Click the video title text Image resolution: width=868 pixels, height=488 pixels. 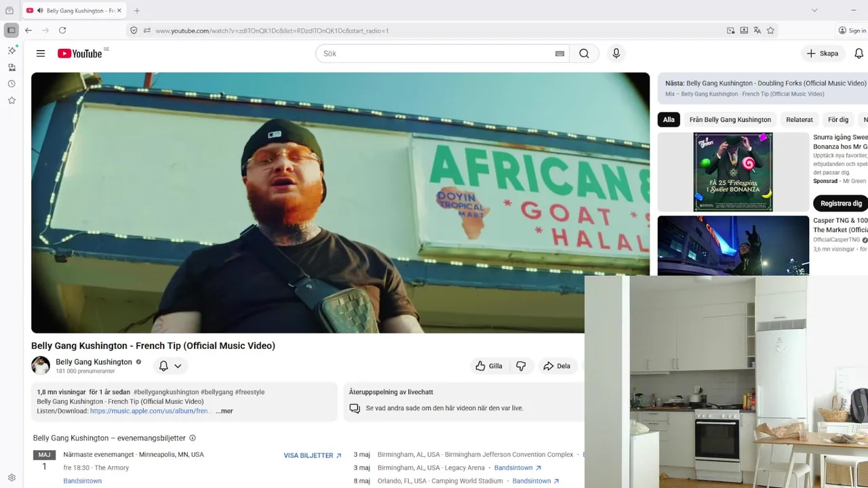(153, 346)
